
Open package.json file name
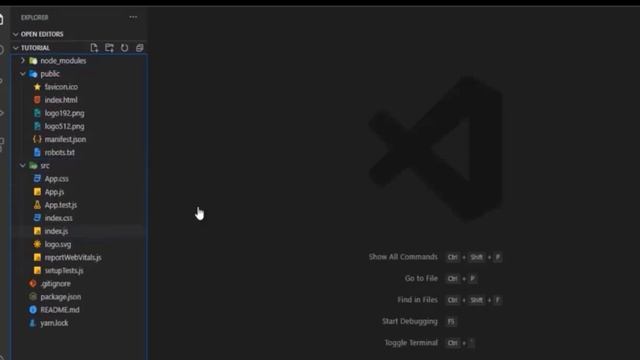61,297
